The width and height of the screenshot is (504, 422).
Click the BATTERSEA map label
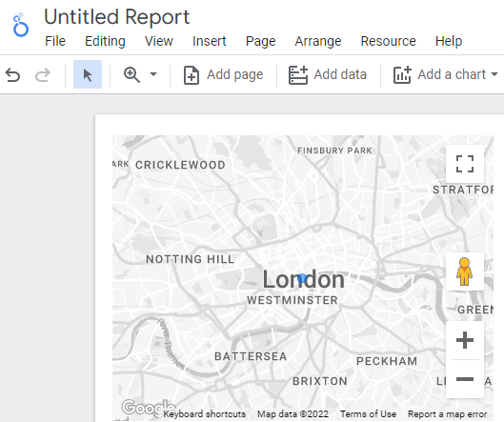pos(251,356)
